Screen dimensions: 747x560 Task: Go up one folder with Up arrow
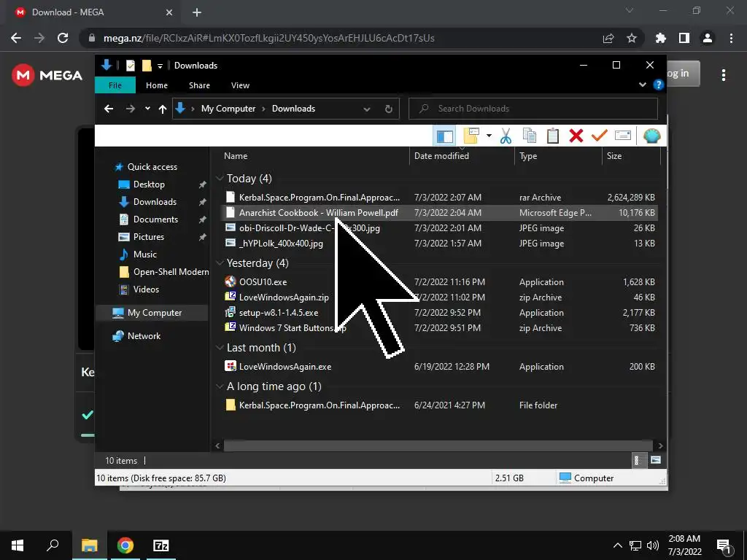pos(163,109)
